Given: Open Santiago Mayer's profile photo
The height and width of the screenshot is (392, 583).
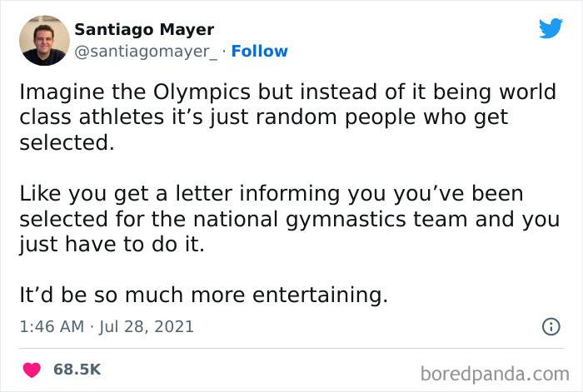Looking at the screenshot, I should pos(43,40).
